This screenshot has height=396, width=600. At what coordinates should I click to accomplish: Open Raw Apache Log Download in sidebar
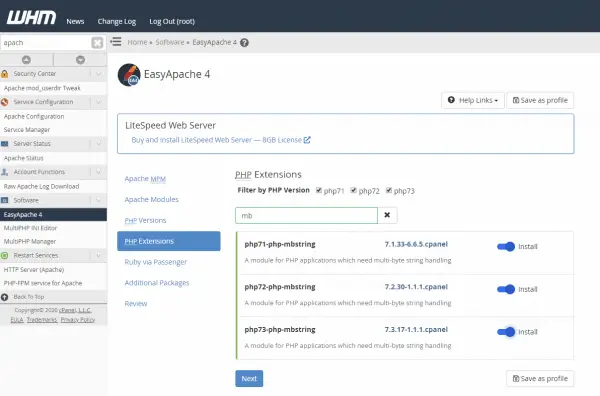click(x=41, y=186)
